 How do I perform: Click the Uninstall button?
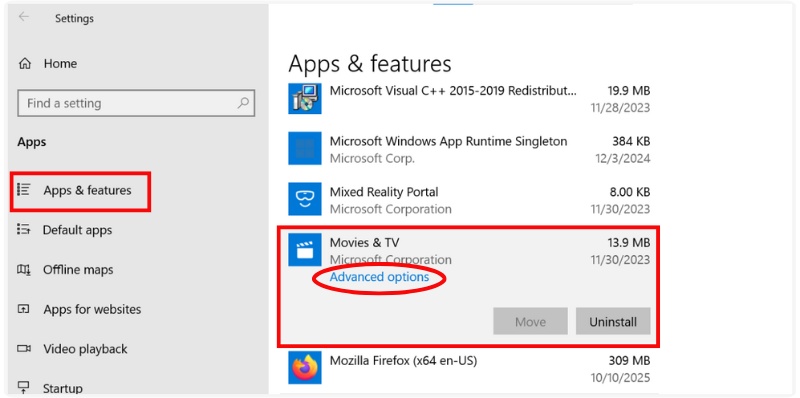(613, 321)
